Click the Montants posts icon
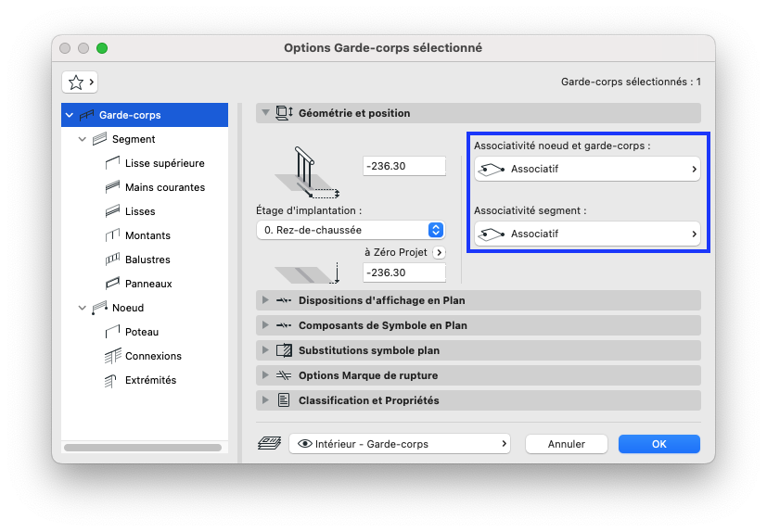Viewport: 767px width, 532px height. coord(112,235)
